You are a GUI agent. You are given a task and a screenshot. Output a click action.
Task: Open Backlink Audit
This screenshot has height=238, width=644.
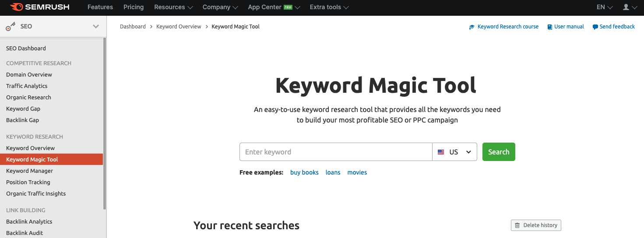[25, 233]
